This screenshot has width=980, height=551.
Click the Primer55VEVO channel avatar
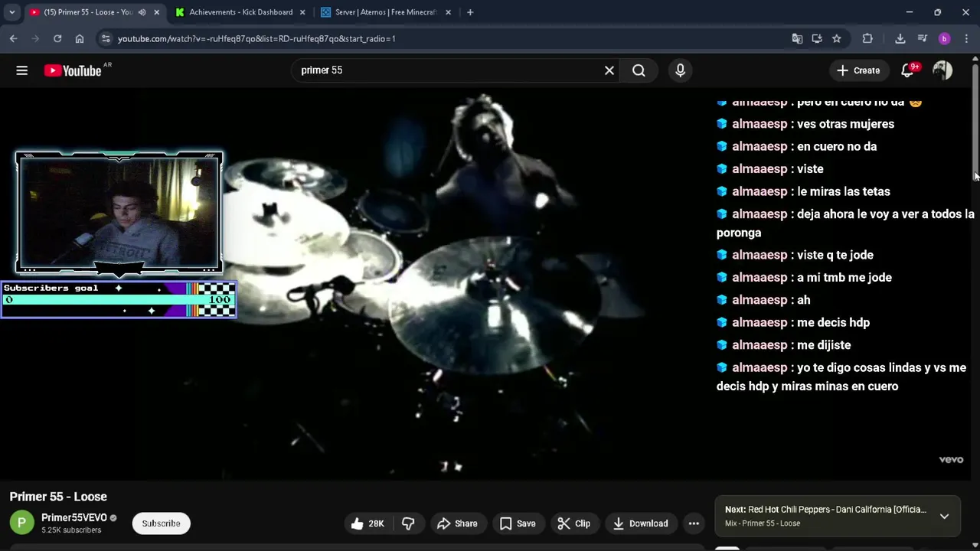(x=21, y=523)
